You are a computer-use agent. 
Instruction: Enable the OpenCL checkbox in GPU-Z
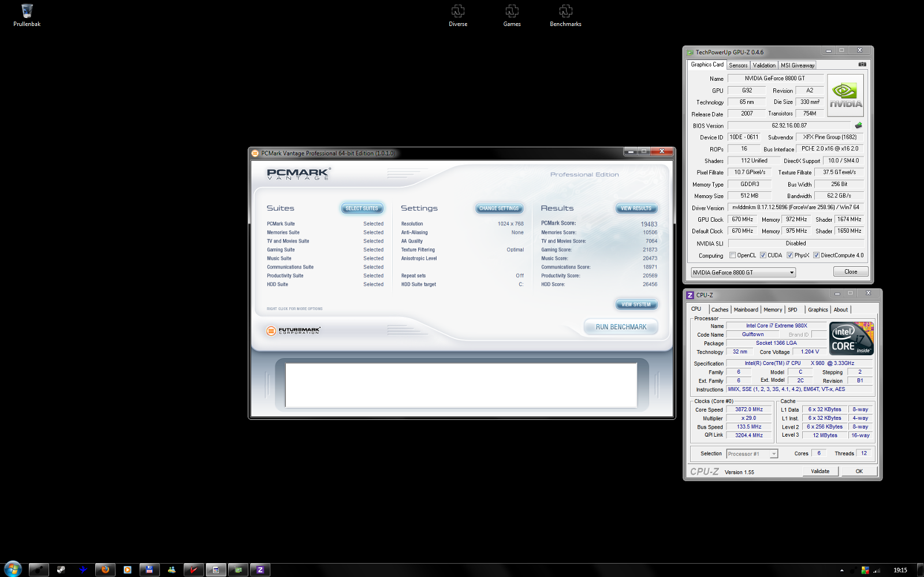(x=732, y=255)
